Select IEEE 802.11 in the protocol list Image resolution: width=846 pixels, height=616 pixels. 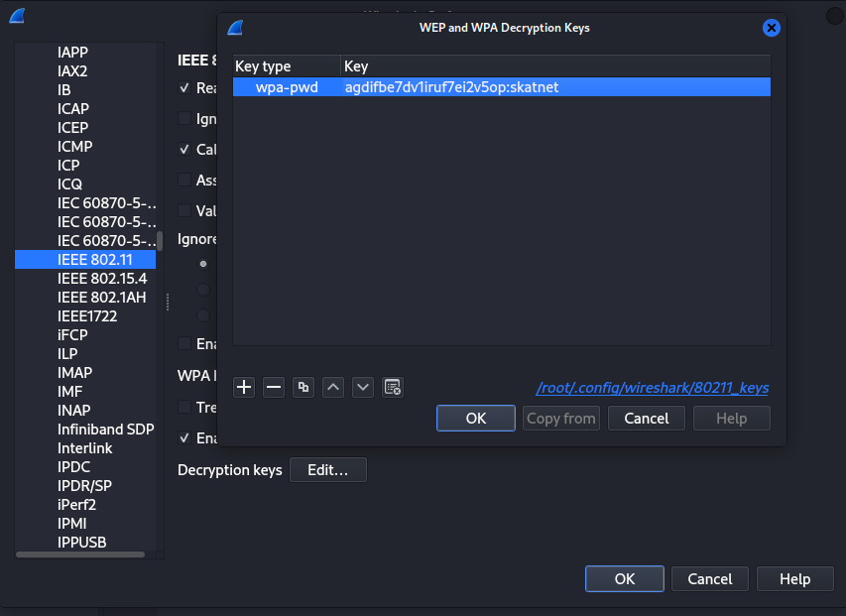pos(85,260)
